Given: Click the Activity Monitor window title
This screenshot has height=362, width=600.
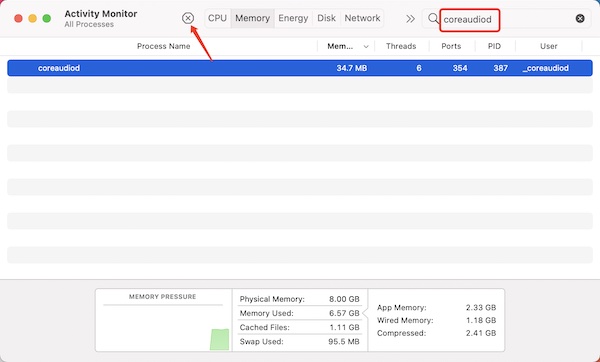Looking at the screenshot, I should [101, 13].
